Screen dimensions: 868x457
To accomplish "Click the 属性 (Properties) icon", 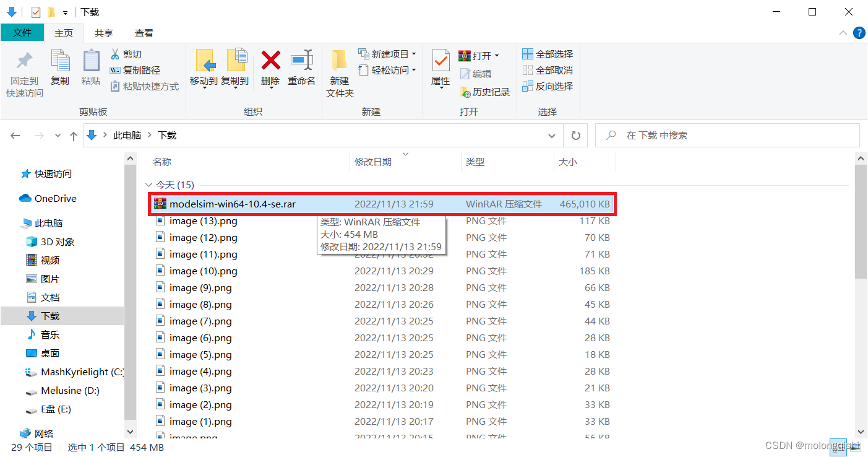I will point(440,61).
